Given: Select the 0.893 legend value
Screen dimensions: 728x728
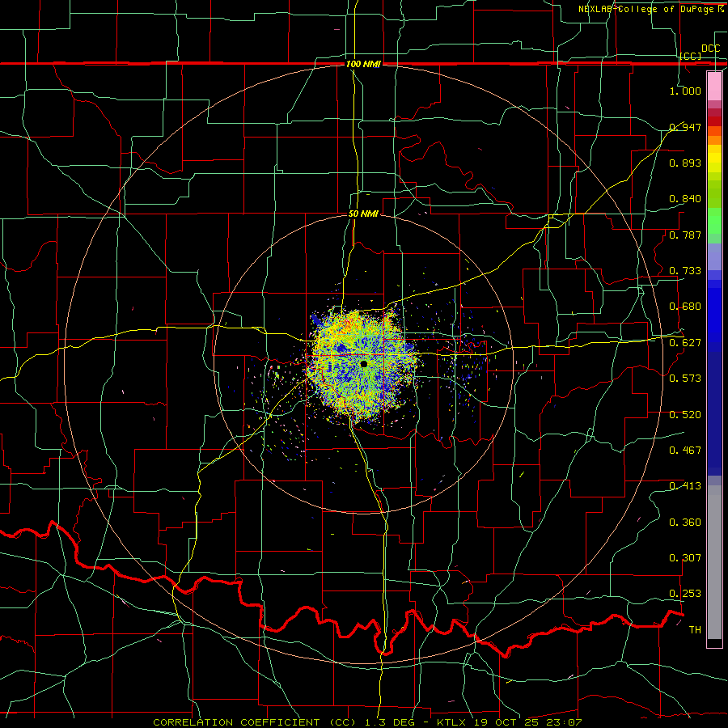Looking at the screenshot, I should pos(685,163).
